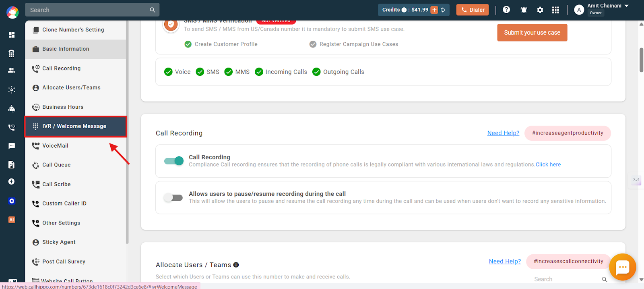Open the call logs phone icon in left rail

pos(12,127)
